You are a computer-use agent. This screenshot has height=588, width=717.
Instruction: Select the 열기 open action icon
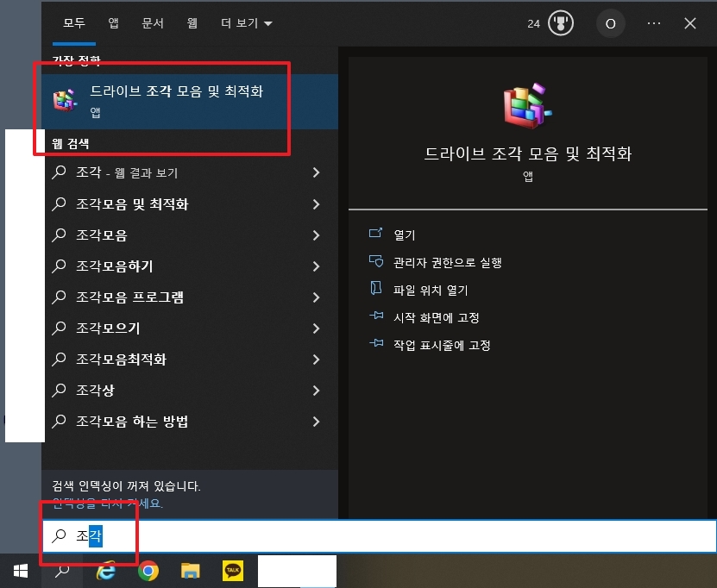(376, 233)
